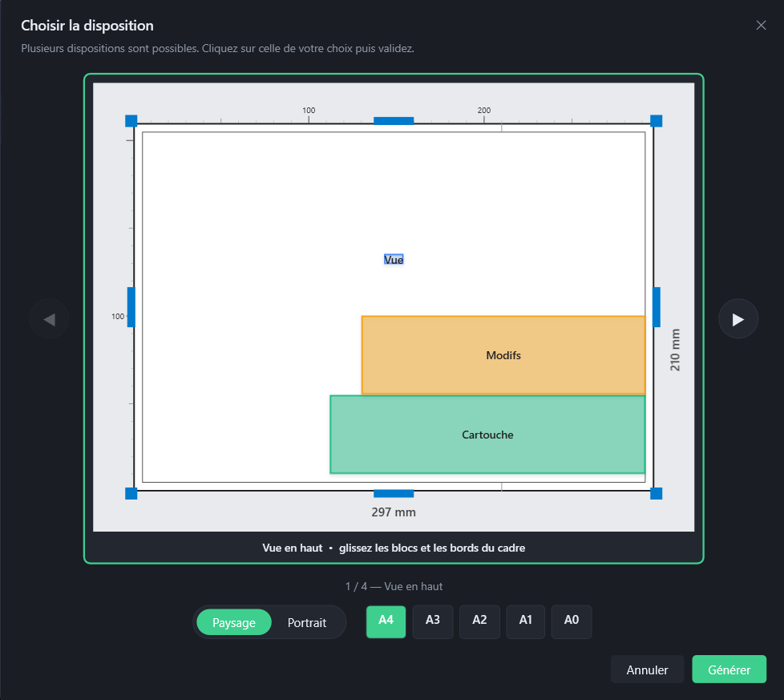Grab the bottom-right corner frame handle
This screenshot has height=700, width=784.
point(656,493)
